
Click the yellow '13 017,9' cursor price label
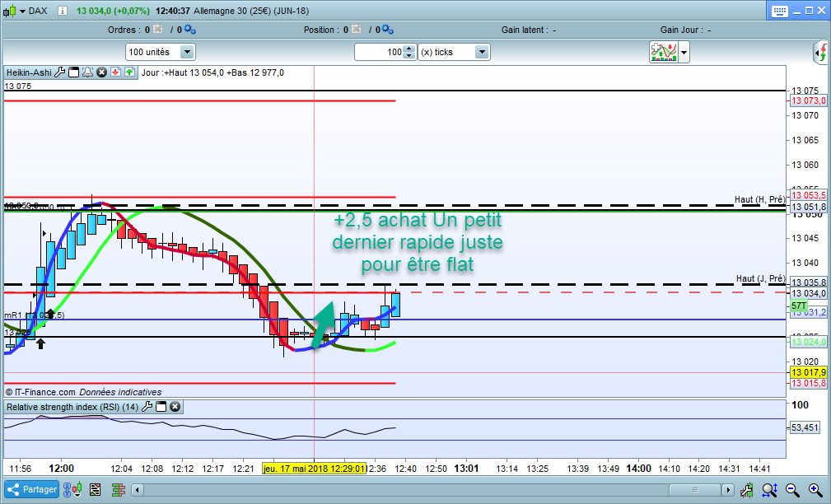pyautogui.click(x=808, y=372)
